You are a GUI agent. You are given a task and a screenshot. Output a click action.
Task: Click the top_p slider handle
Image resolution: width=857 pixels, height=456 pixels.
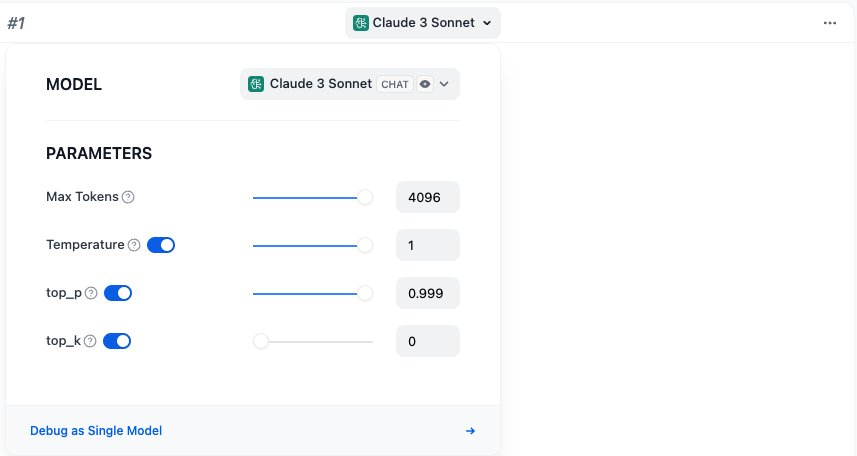pyautogui.click(x=365, y=294)
